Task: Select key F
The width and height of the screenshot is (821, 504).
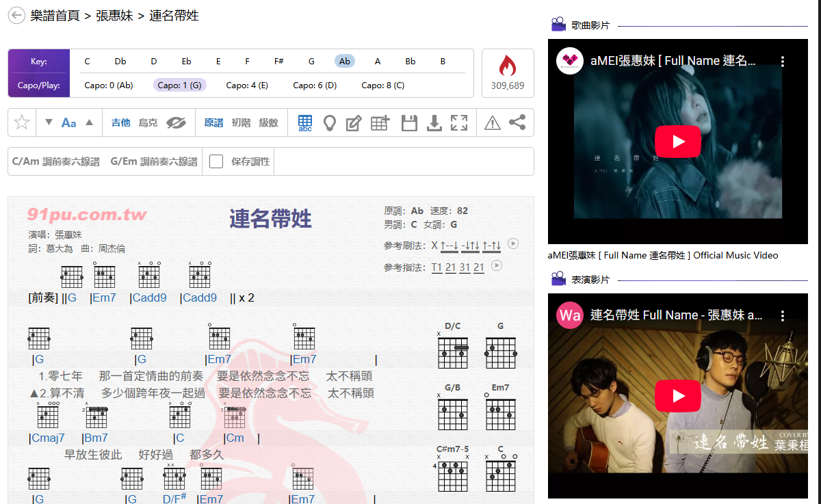Action: (x=248, y=62)
